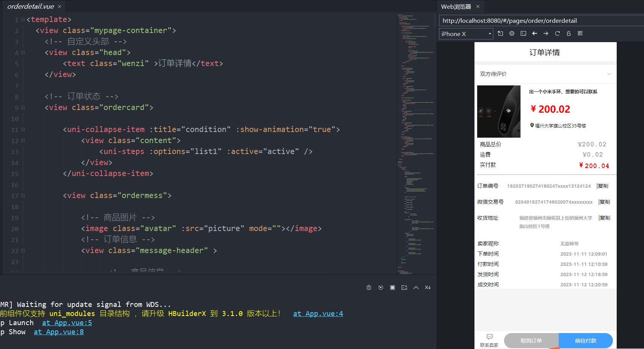Copy the 微信交易号 transaction number

click(x=604, y=202)
